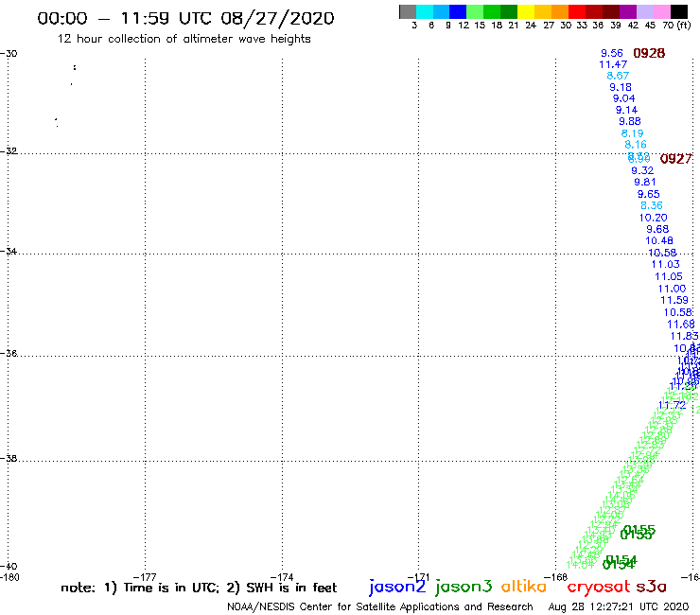This screenshot has height=615, width=700.
Task: Click the cyan swatch in the wave height legend
Action: 425,11
